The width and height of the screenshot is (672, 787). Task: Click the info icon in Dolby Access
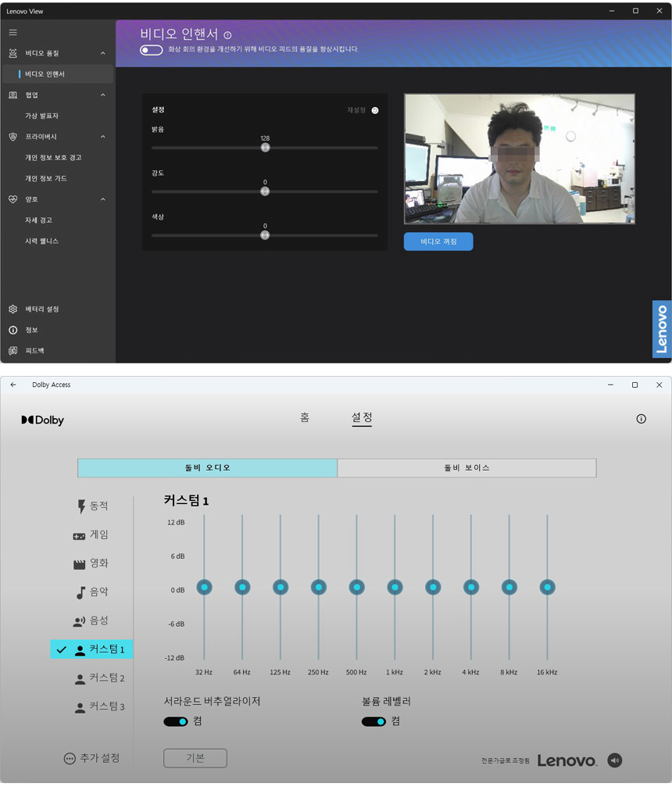click(641, 419)
